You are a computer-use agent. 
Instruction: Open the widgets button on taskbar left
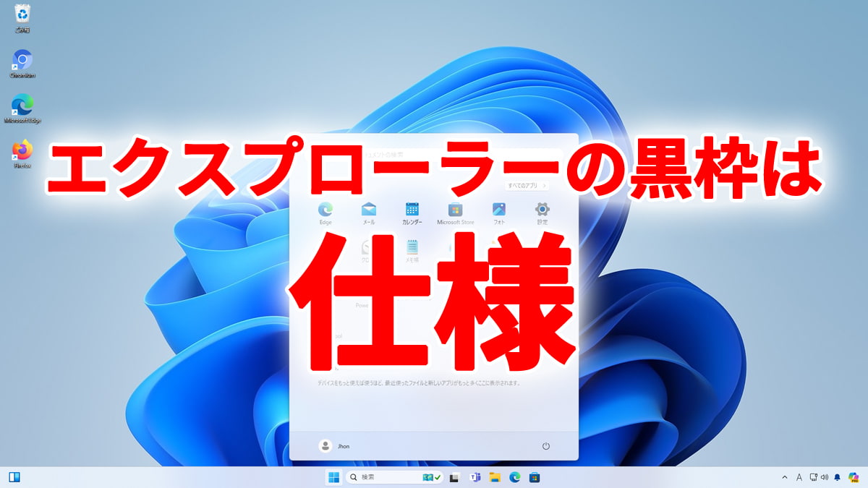tap(14, 477)
